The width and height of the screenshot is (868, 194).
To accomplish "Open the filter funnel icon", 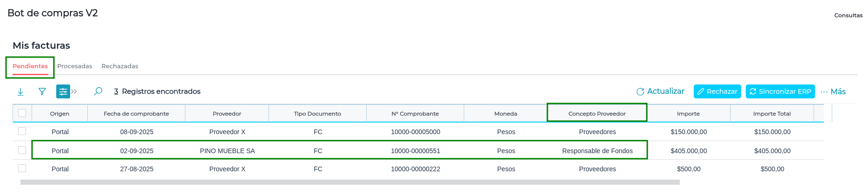I will (x=42, y=92).
